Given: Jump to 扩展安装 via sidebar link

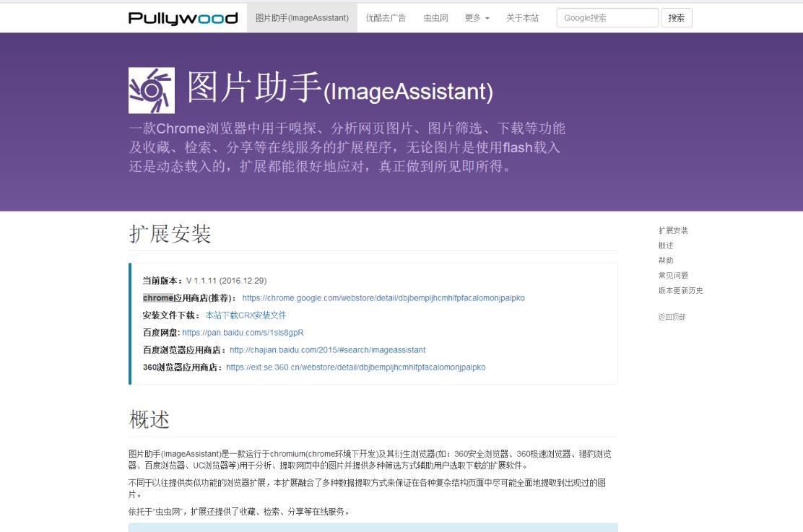Looking at the screenshot, I should click(673, 230).
